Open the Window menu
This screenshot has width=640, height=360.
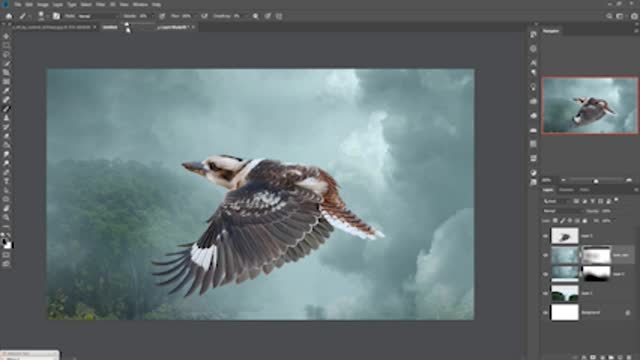pos(140,4)
